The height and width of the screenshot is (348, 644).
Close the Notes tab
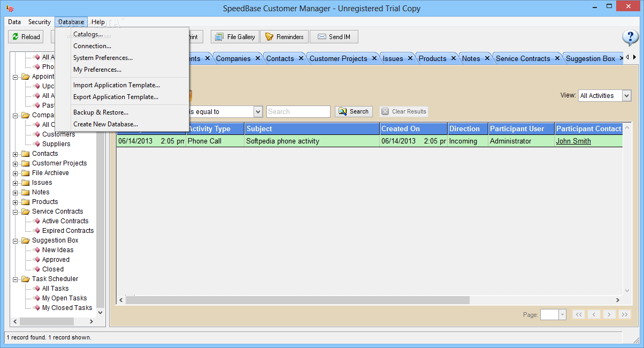[x=487, y=58]
